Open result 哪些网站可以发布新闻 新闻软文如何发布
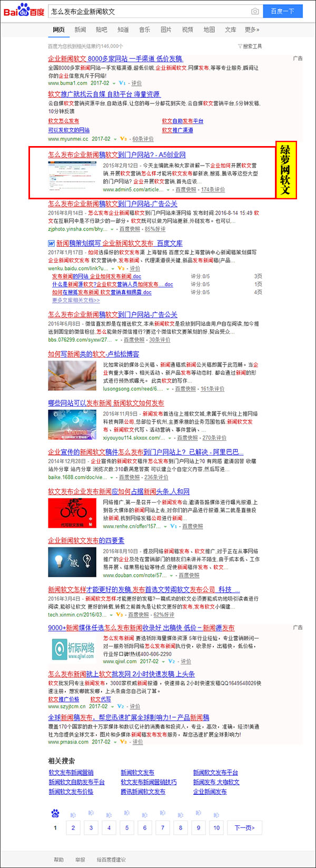316x868 pixels. pos(106,403)
